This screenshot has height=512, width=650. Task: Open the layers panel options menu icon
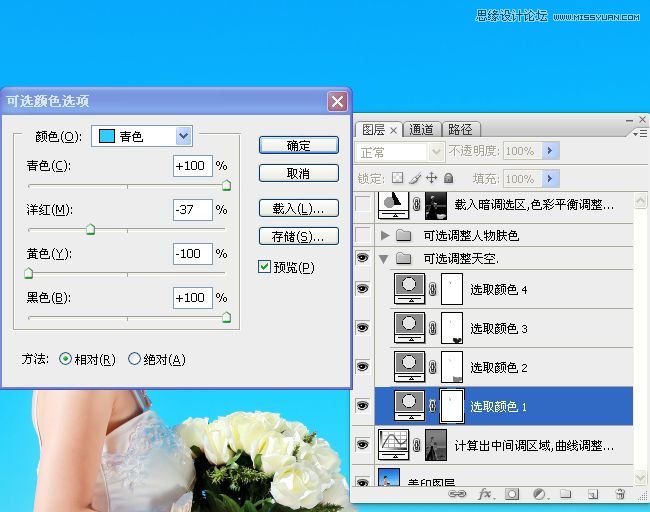[640, 133]
